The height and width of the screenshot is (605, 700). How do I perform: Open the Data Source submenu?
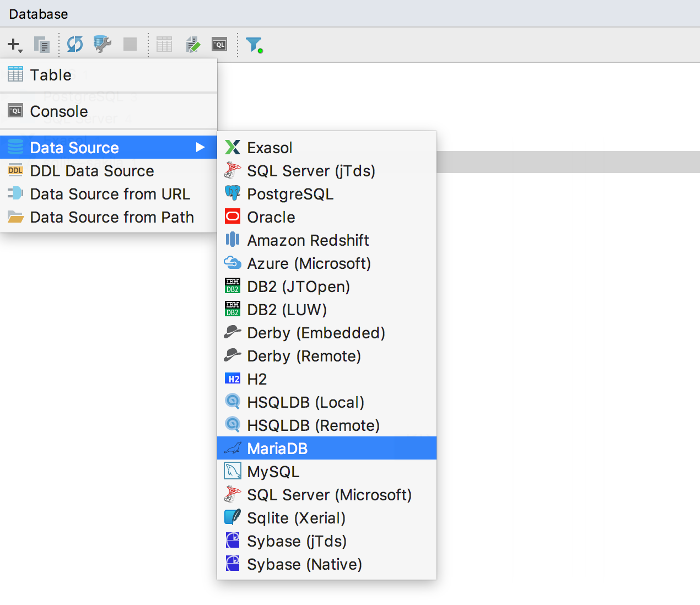click(109, 148)
